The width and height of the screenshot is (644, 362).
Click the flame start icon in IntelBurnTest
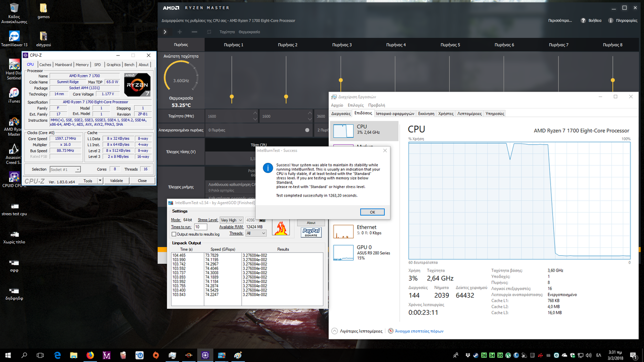281,227
